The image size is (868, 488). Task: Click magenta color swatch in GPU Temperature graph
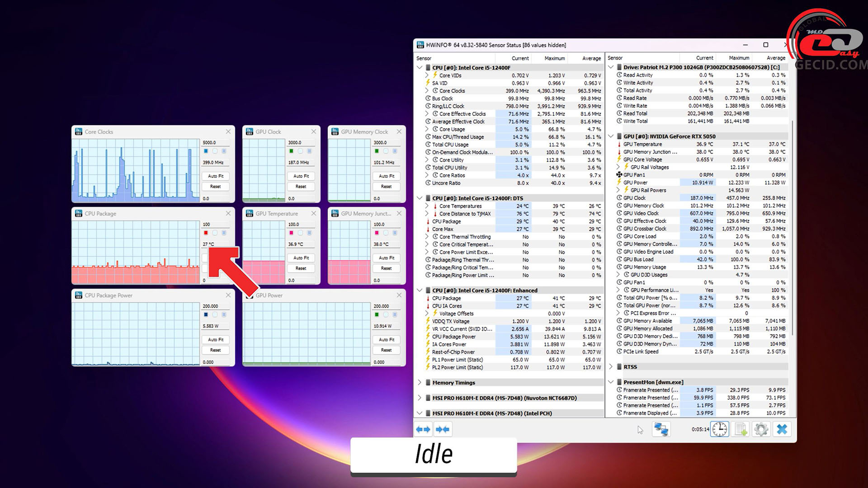(291, 233)
